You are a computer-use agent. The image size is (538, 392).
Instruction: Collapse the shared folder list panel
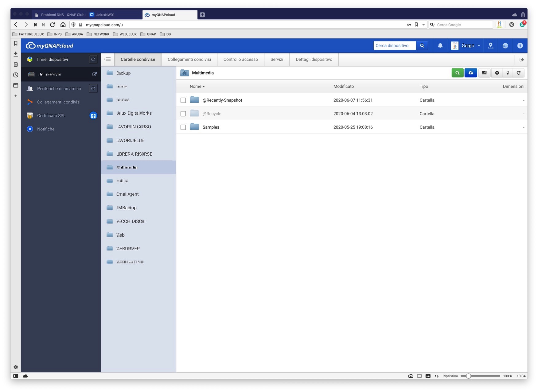[107, 60]
